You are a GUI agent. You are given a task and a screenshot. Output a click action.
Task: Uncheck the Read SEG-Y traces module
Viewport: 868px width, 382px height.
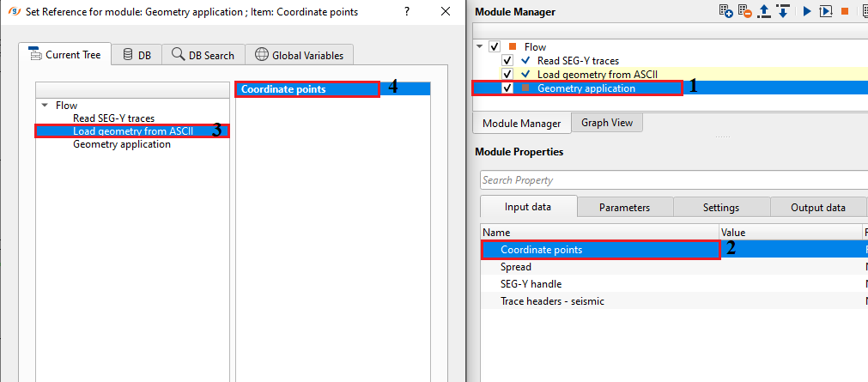point(507,61)
